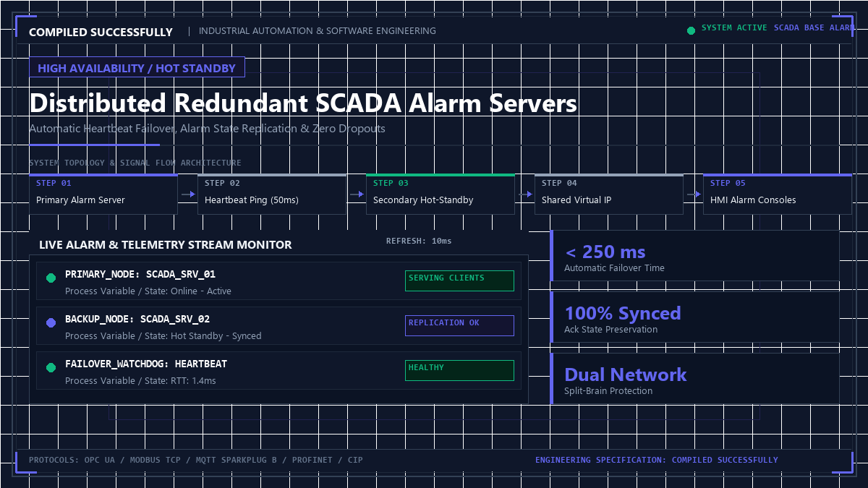Click 'INDUSTRIAL AUTOMATION & SOFTWARE ENGINEERING' header text

(318, 31)
